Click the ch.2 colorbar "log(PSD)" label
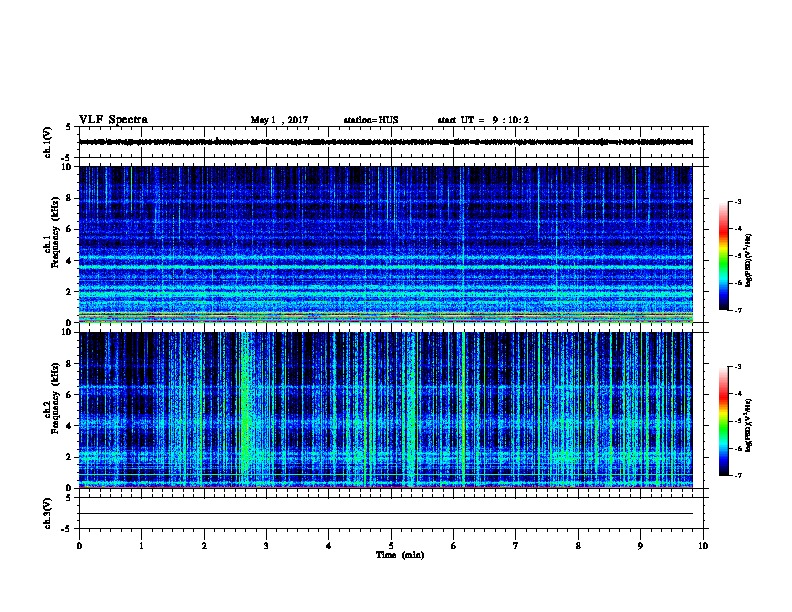The image size is (792, 612). pos(749,426)
